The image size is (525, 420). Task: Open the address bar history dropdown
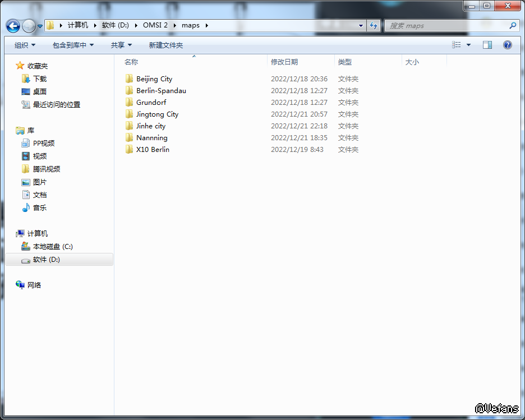coord(361,25)
